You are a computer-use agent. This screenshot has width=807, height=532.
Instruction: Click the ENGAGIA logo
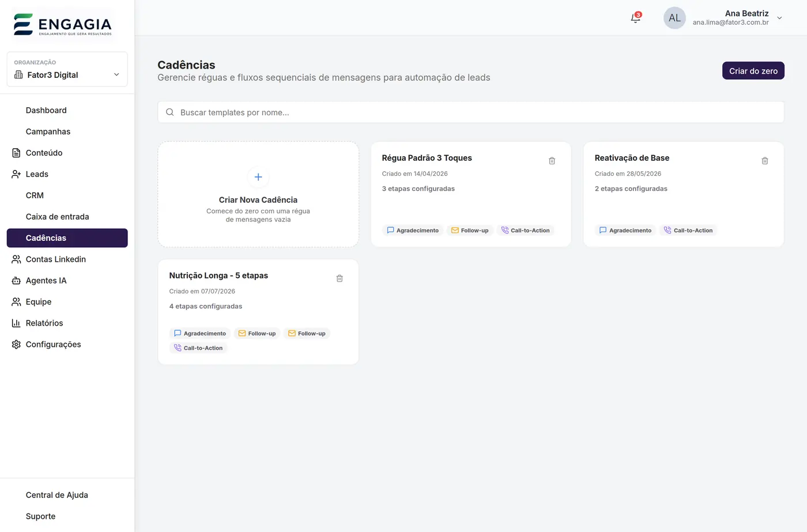62,25
